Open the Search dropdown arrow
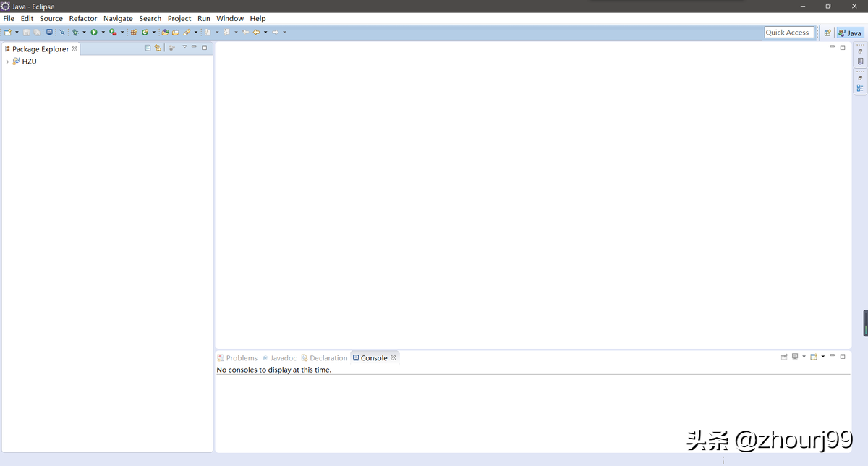The height and width of the screenshot is (466, 868). [x=196, y=32]
